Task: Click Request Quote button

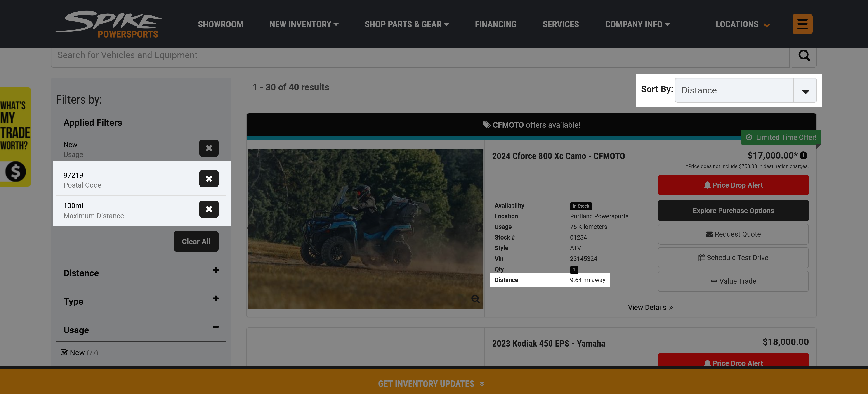Action: 733,234
